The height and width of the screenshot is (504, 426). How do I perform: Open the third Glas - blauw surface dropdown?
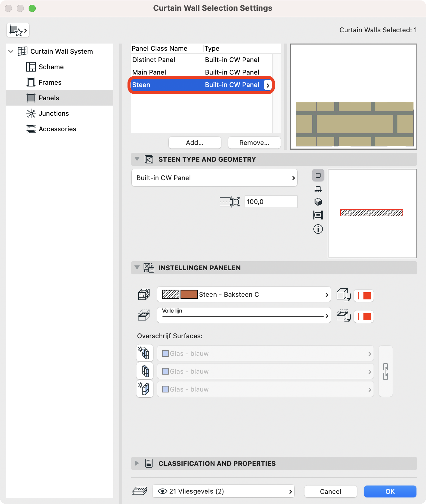tap(265, 389)
